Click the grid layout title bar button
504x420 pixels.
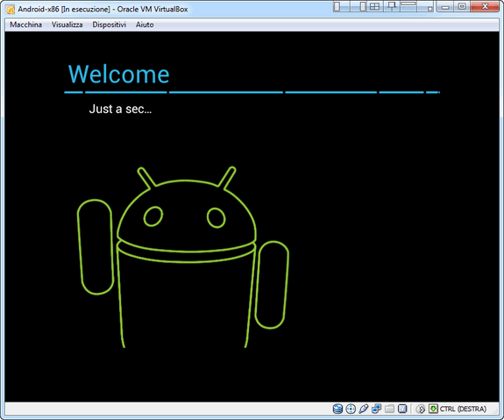[375, 6]
